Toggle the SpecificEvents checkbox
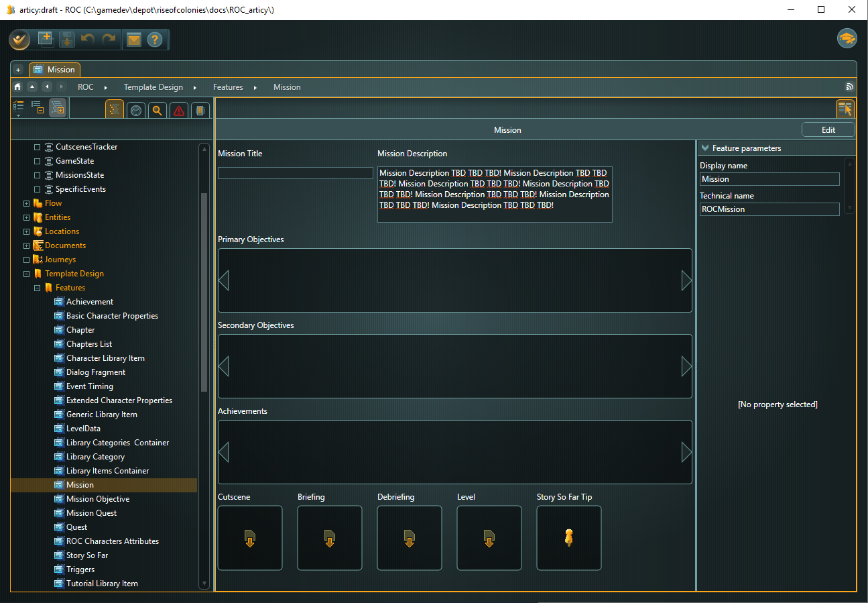 click(38, 189)
